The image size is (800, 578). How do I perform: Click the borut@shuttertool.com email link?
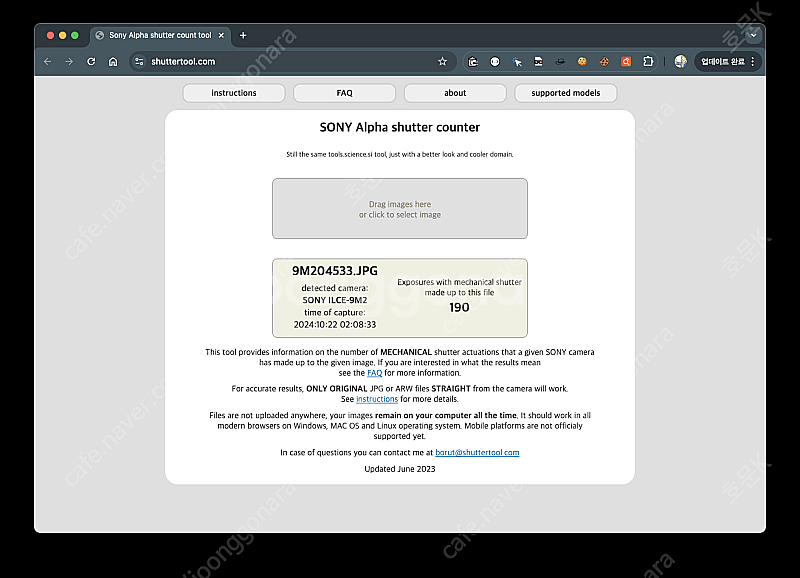click(477, 453)
